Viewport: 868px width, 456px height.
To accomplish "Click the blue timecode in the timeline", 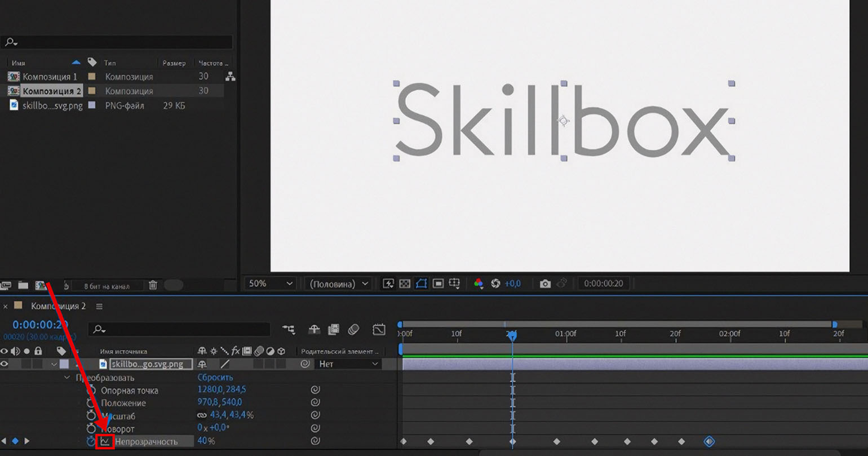I will (x=41, y=325).
